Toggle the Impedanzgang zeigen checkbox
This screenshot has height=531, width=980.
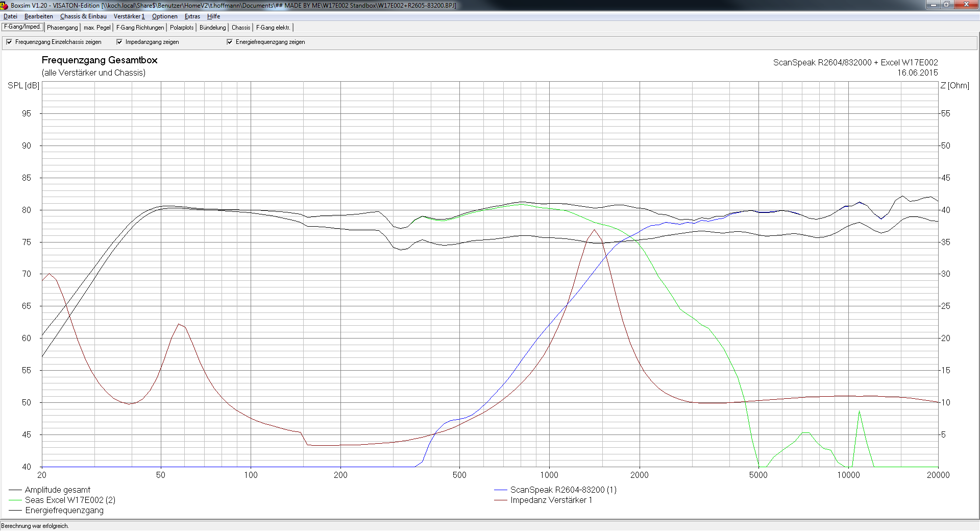(x=119, y=42)
